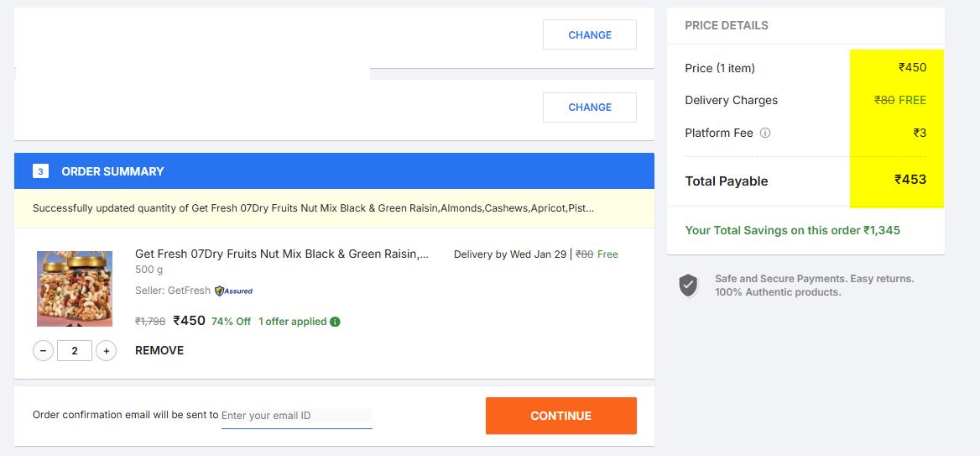Viewport: 980px width, 456px height.
Task: Click the 1 offer applied text
Action: pos(293,322)
